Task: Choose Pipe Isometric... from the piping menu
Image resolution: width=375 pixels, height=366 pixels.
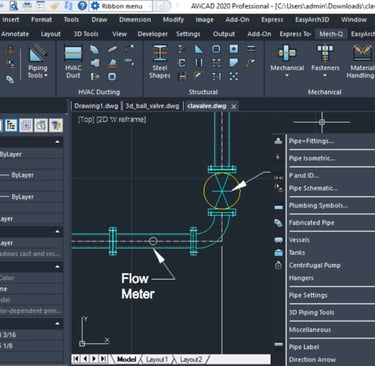Action: click(x=312, y=158)
